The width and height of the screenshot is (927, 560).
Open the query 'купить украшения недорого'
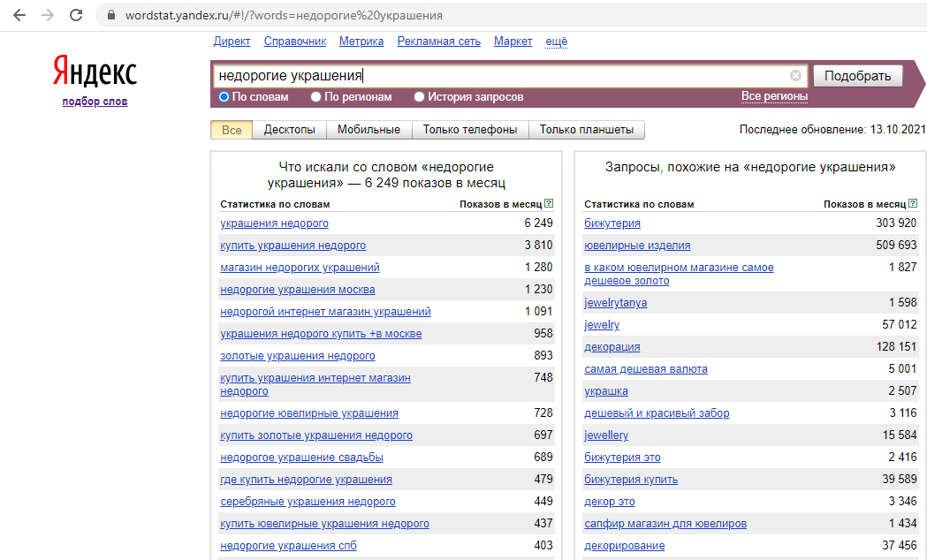pyautogui.click(x=293, y=246)
